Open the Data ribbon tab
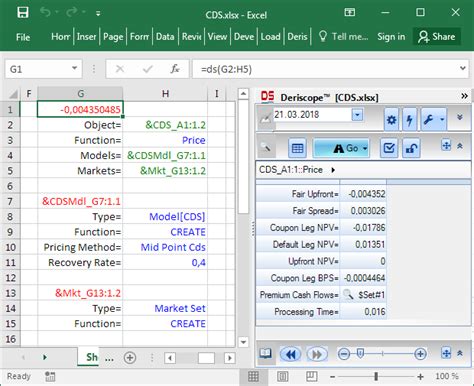Viewport: 474px width, 386px height. [x=165, y=37]
